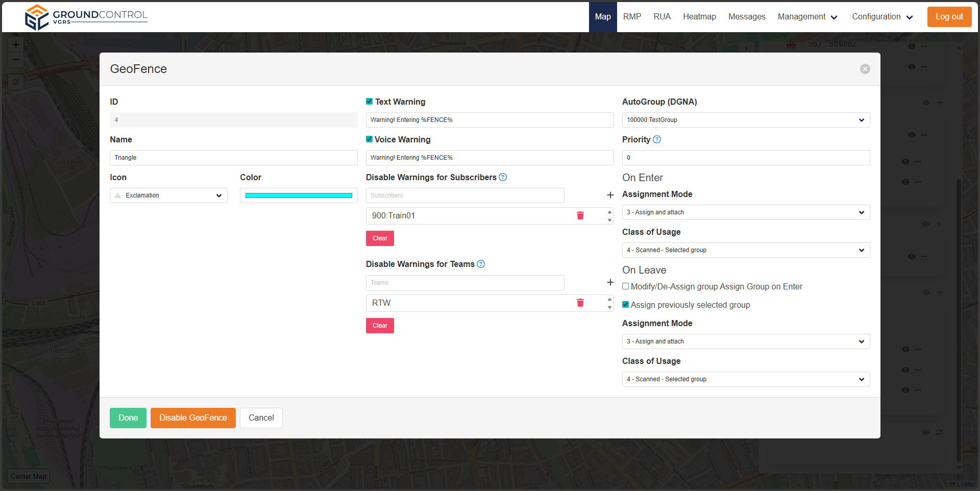
Task: Click the Disable GeoFence button
Action: (x=193, y=418)
